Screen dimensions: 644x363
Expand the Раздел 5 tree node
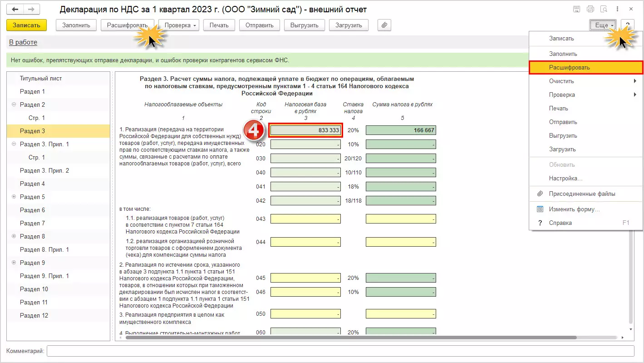coord(14,197)
